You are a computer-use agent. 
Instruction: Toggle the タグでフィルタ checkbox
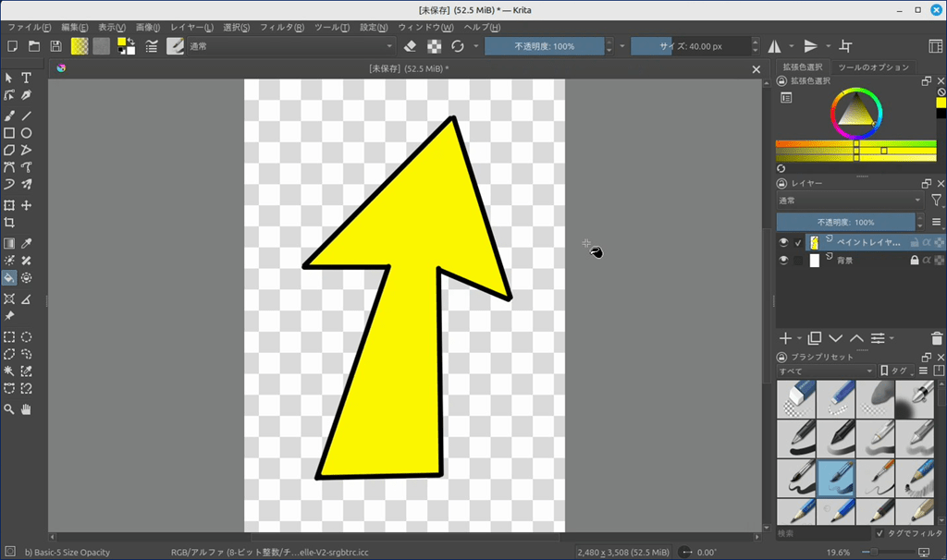click(x=879, y=533)
